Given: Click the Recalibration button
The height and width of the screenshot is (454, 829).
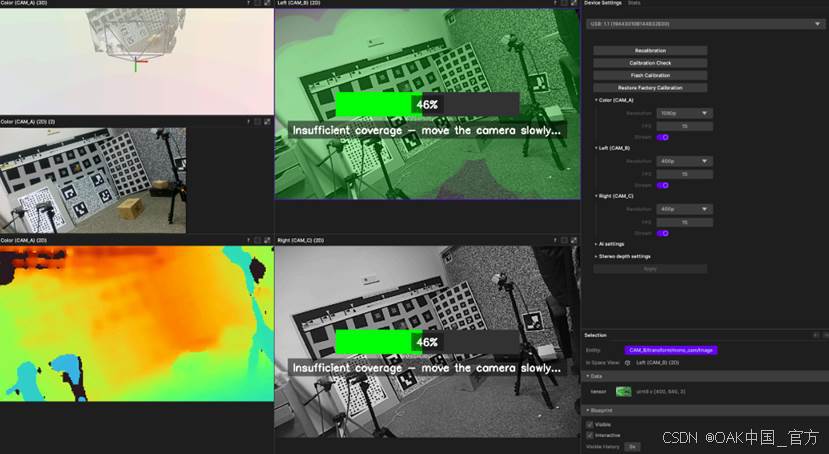Looking at the screenshot, I should coord(650,51).
